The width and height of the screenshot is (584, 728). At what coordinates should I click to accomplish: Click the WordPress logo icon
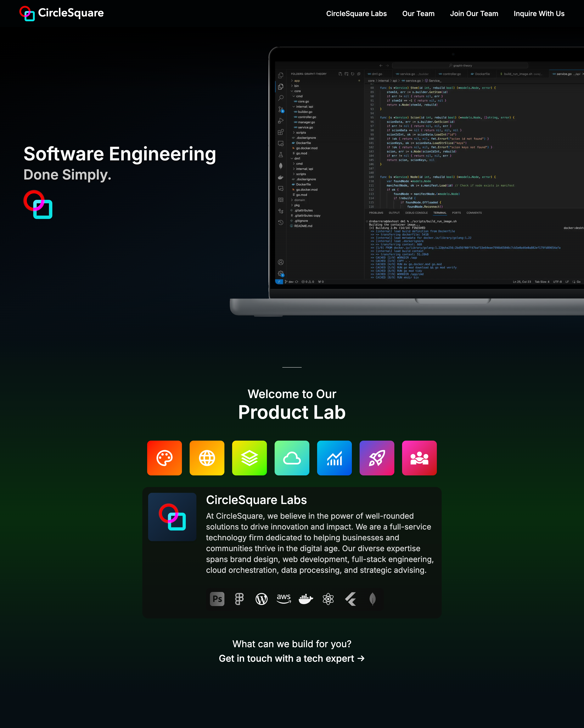261,599
